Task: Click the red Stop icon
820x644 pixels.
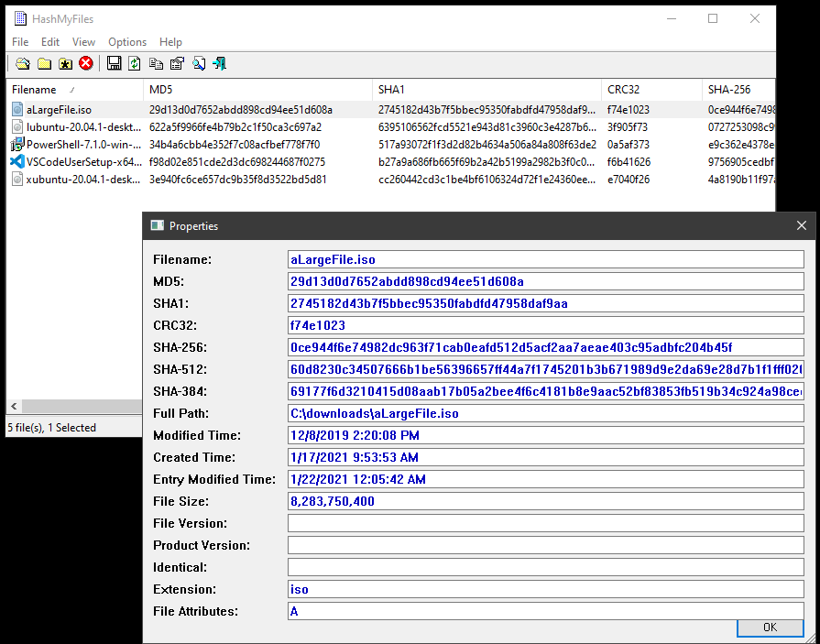Action: (x=86, y=64)
